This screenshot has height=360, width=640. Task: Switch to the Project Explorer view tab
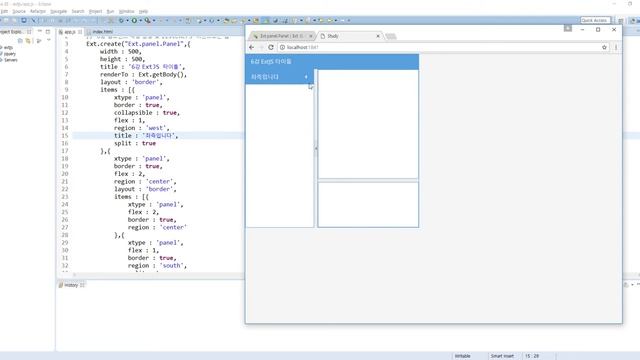point(14,32)
